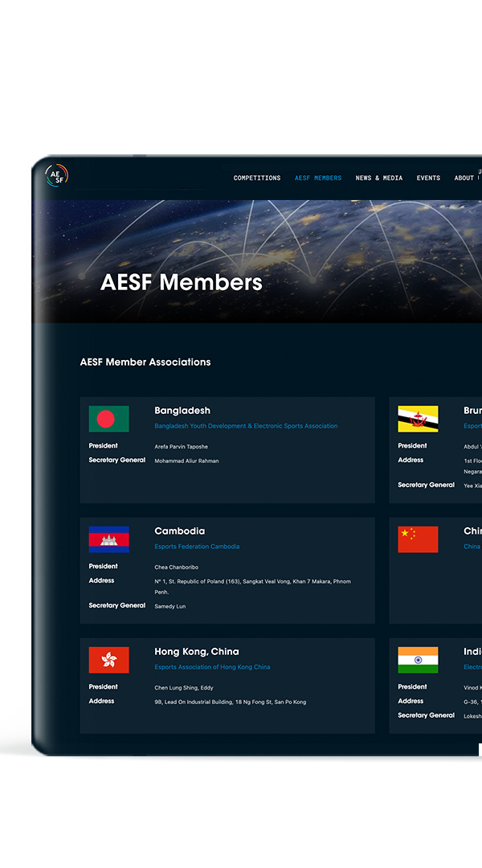The height and width of the screenshot is (868, 482).
Task: Click the Address label in Hong Kong card
Action: [101, 701]
